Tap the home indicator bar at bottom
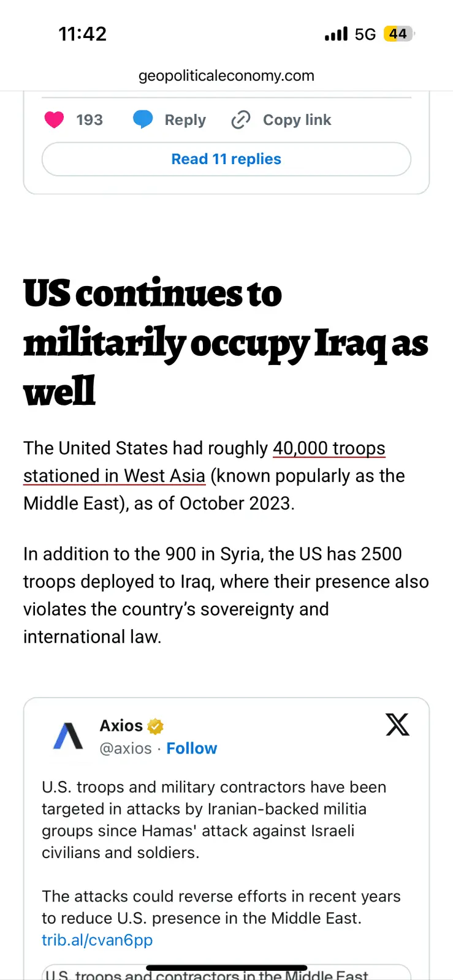 tap(226, 968)
